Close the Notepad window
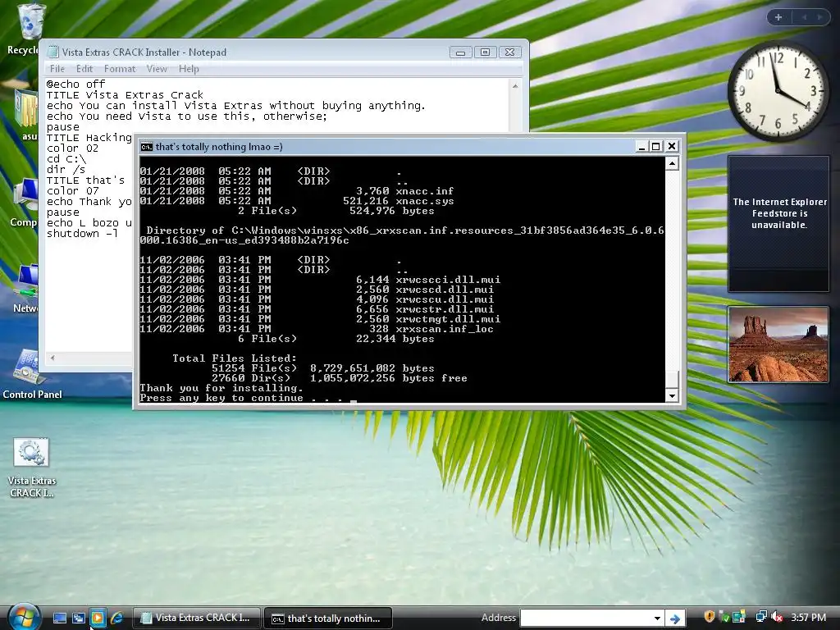Screen dimensions: 840x630 tap(510, 52)
